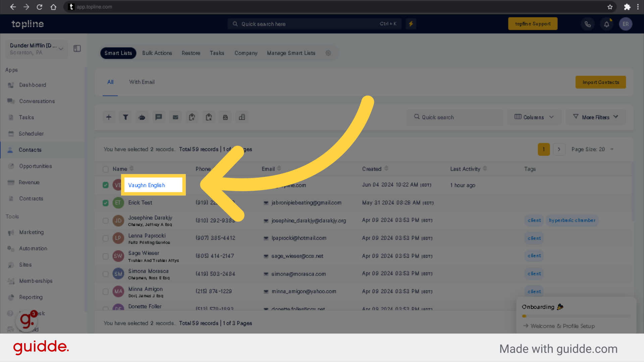This screenshot has width=644, height=362.
Task: Click hyperbaric chamber tag
Action: coord(572,221)
